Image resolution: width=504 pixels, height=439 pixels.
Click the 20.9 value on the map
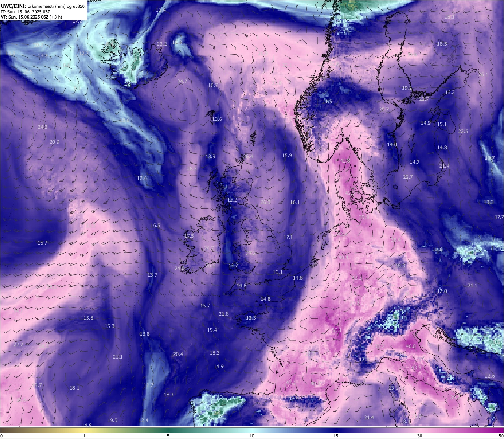54,142
